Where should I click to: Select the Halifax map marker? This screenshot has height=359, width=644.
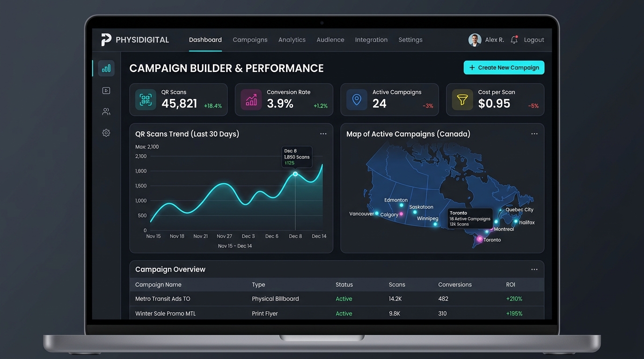(516, 222)
